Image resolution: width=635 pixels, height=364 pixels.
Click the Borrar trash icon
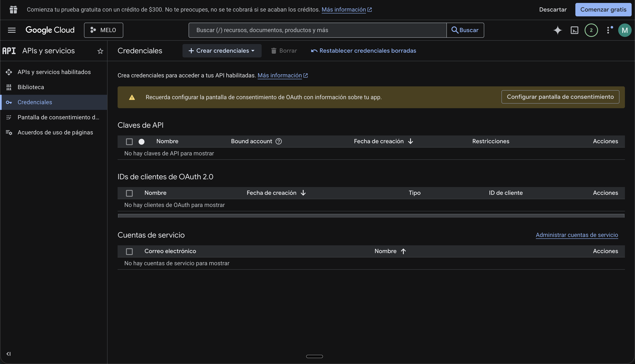274,51
